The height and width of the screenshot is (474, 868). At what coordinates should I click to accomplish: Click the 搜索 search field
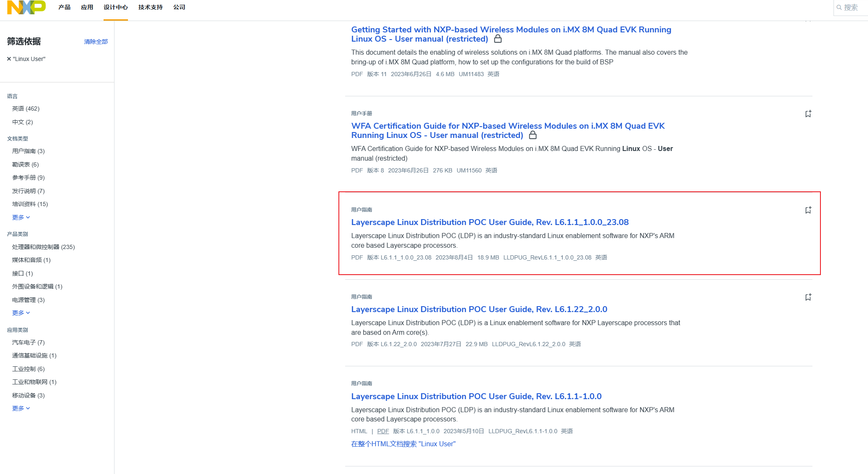pyautogui.click(x=851, y=8)
